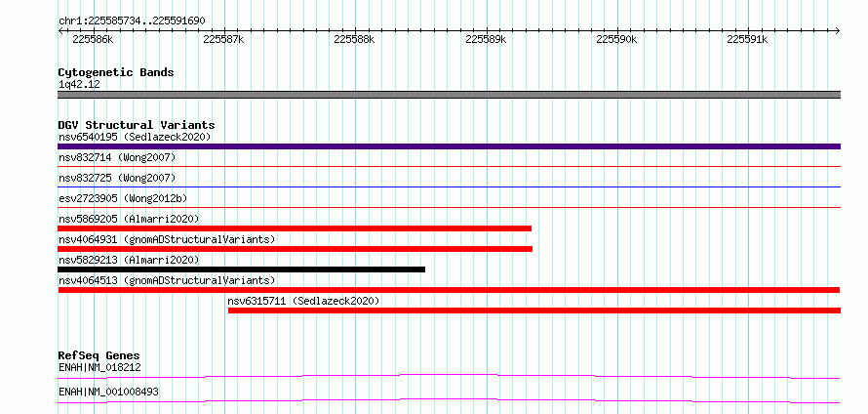This screenshot has width=868, height=414.
Task: Click the gray 1q42.12 cytogenetic band bar
Action: [x=449, y=95]
